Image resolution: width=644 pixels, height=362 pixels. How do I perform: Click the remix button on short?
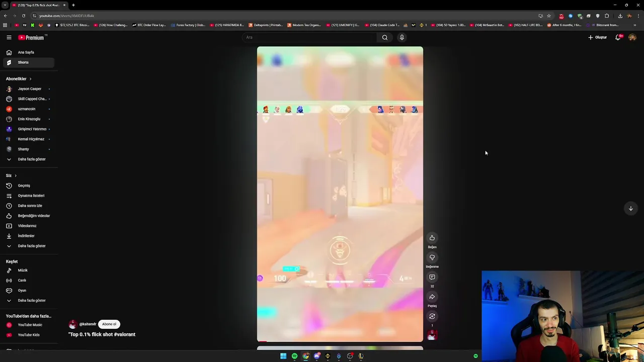click(432, 316)
